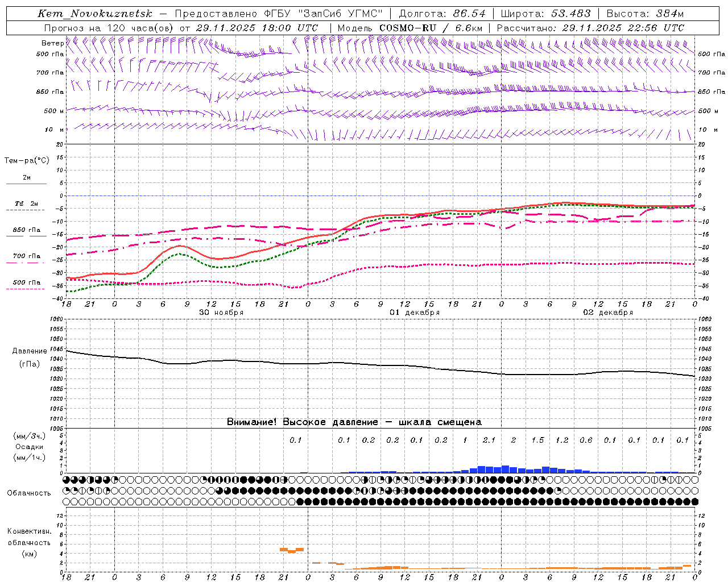Viewport: 728px width, 582px height.
Task: Select the (км) unit label under convective cloudiness
Action: (29, 554)
